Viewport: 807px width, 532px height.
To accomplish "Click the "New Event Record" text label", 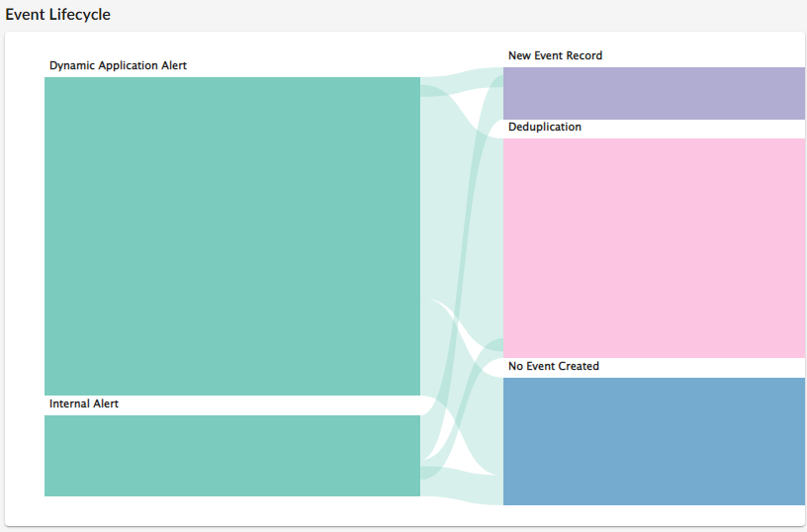I will 555,55.
